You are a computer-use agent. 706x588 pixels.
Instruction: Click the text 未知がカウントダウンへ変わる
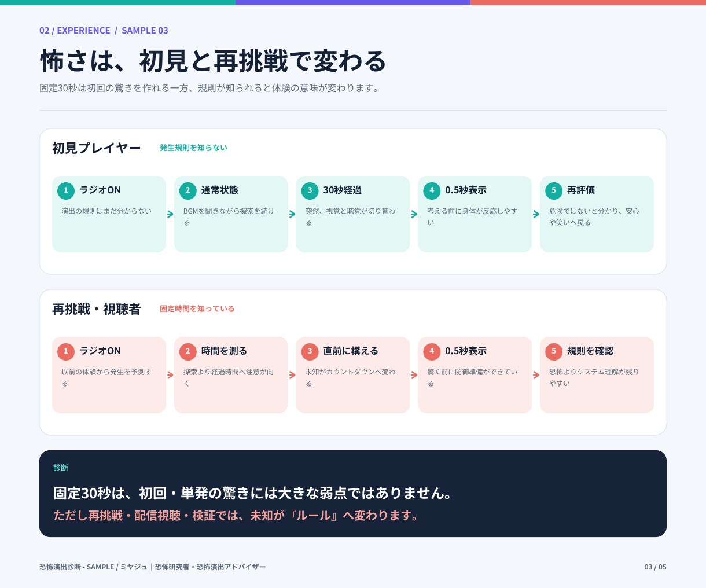(x=351, y=378)
